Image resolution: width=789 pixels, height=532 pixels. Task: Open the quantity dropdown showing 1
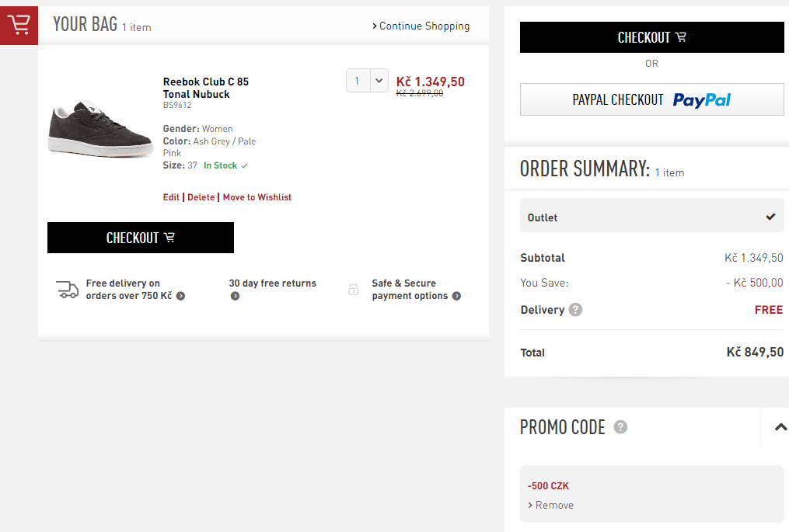click(367, 80)
